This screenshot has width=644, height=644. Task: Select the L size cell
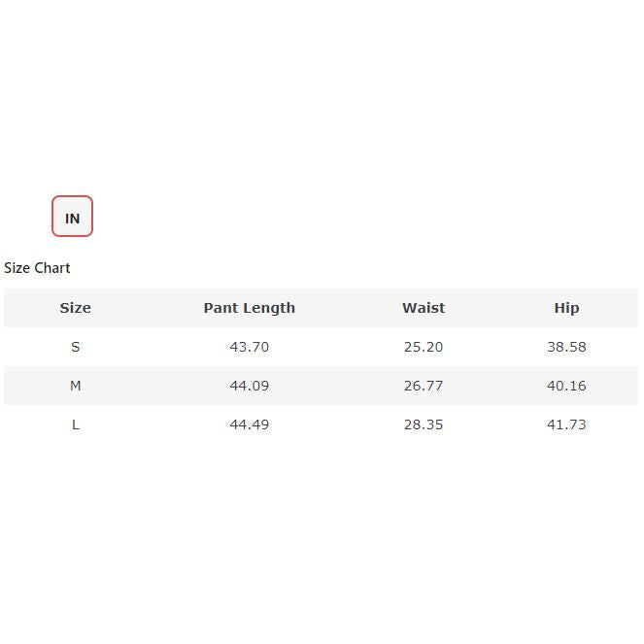pos(75,424)
